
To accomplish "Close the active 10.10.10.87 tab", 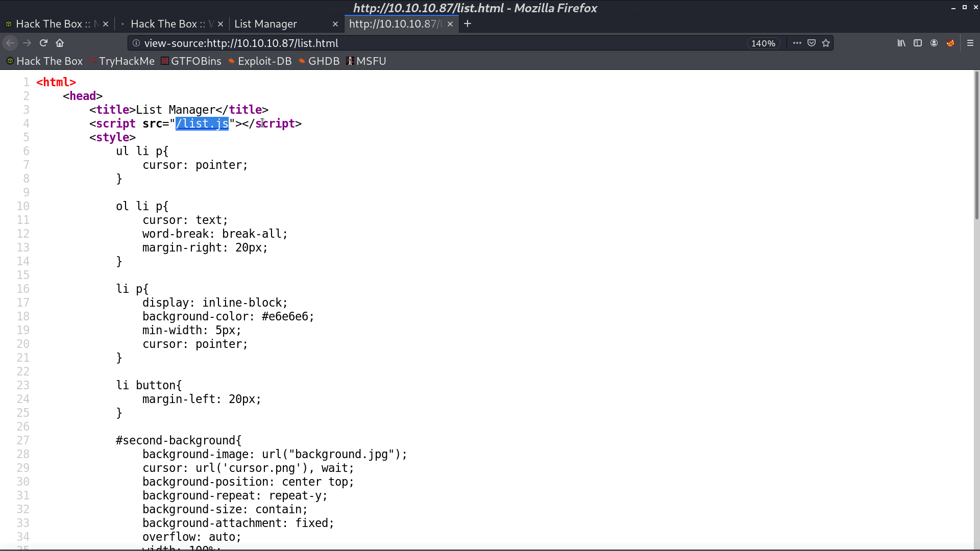I will (450, 24).
